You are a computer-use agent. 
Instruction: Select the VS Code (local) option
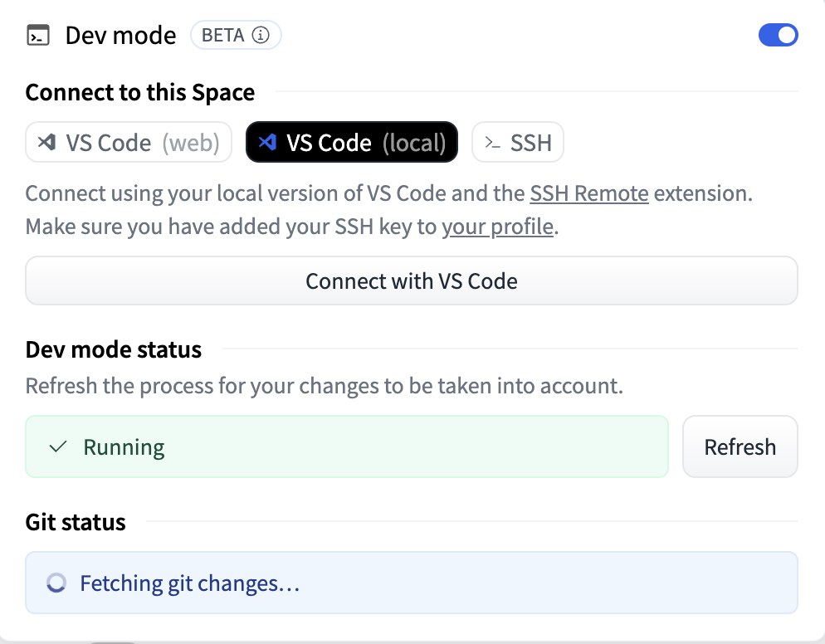[x=352, y=143]
